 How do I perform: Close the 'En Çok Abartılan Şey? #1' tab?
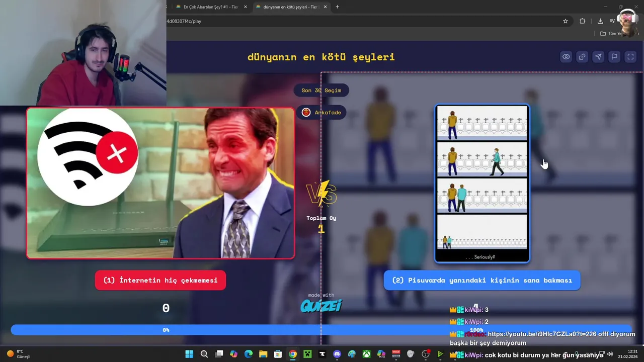(246, 7)
